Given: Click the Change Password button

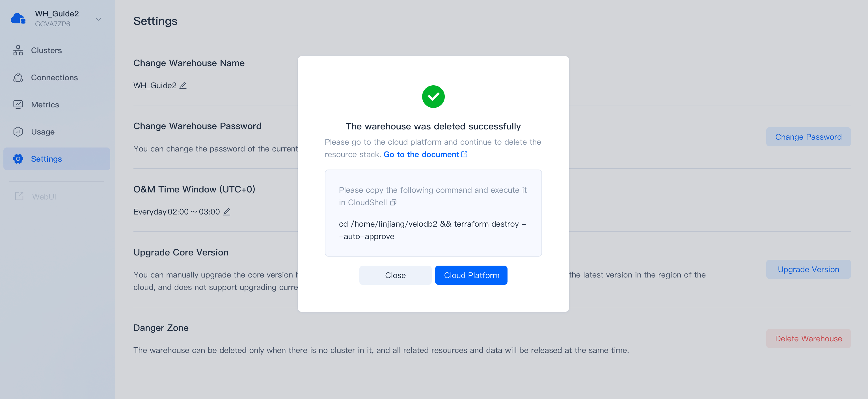Looking at the screenshot, I should click(808, 137).
